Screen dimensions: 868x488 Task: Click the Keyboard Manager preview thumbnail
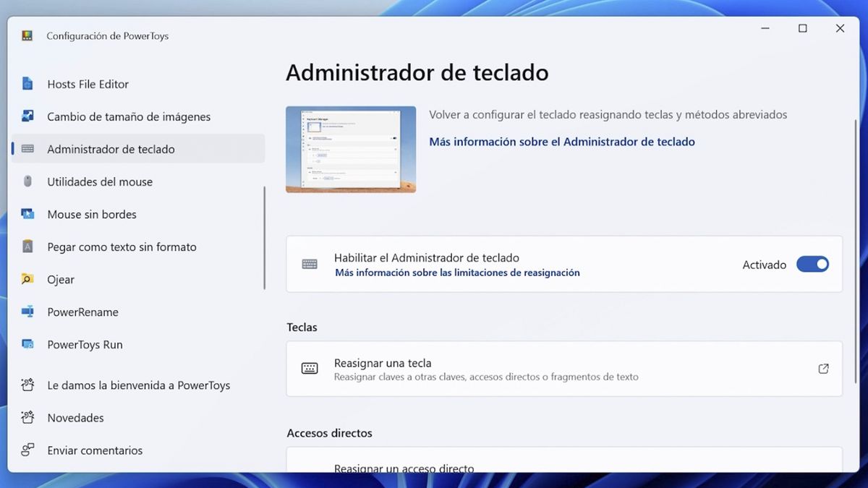click(x=351, y=147)
